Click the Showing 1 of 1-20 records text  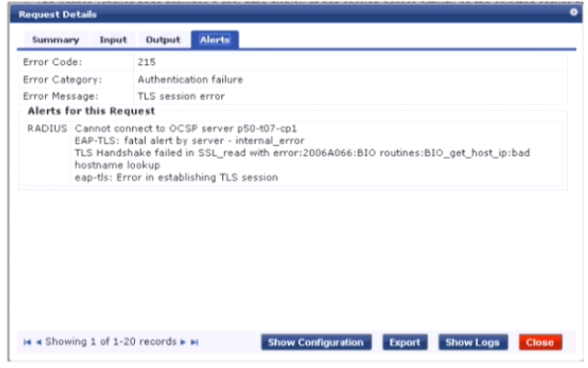click(x=111, y=341)
